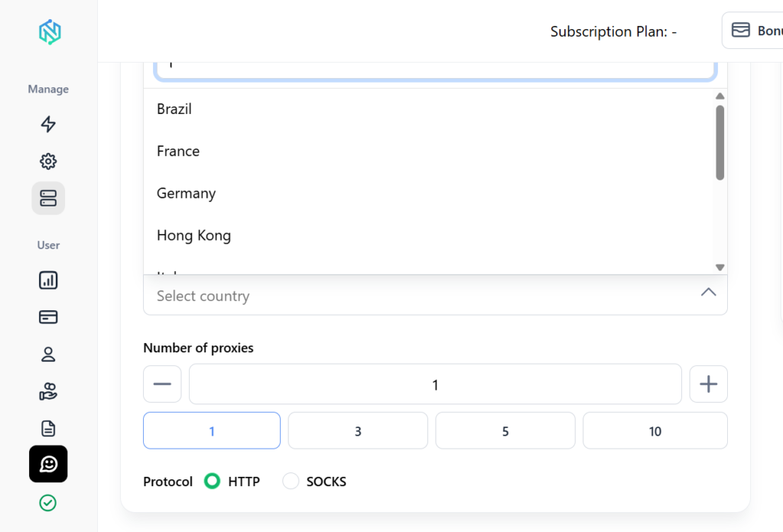
Task: Click the chevron on Select country
Action: (709, 293)
